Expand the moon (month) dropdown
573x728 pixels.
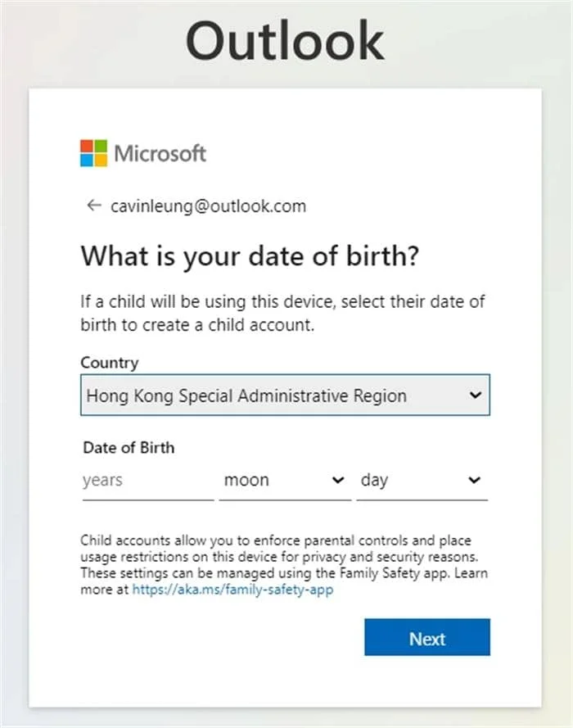[285, 480]
